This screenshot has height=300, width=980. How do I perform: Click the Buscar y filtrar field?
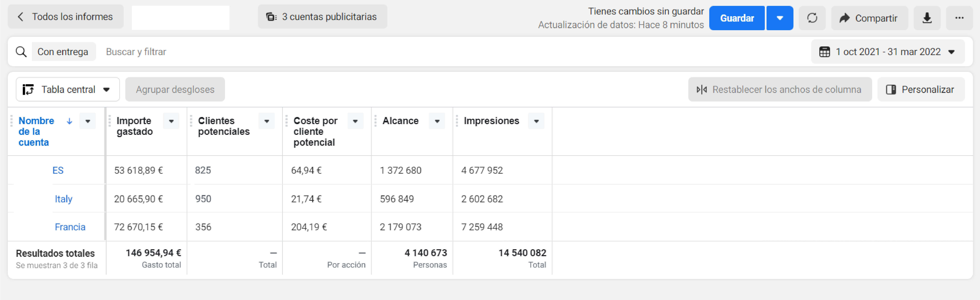tap(136, 52)
